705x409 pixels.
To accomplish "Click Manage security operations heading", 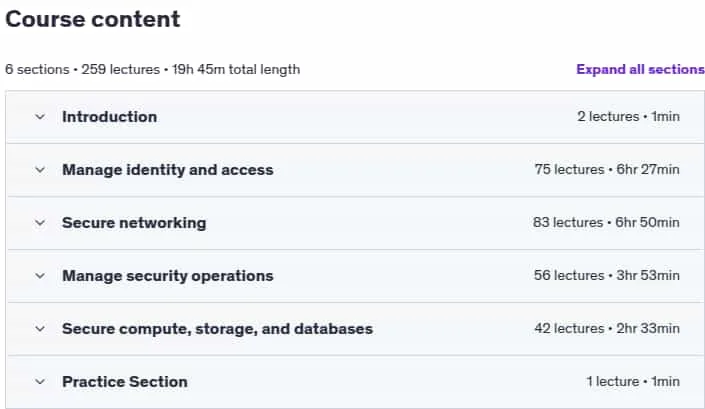I will (168, 276).
